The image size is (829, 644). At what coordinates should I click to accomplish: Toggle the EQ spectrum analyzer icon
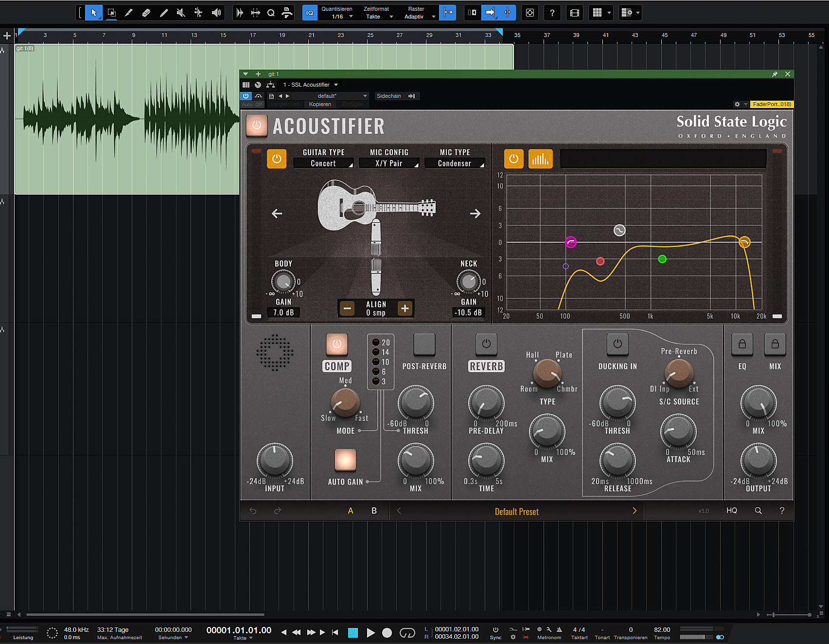click(540, 159)
